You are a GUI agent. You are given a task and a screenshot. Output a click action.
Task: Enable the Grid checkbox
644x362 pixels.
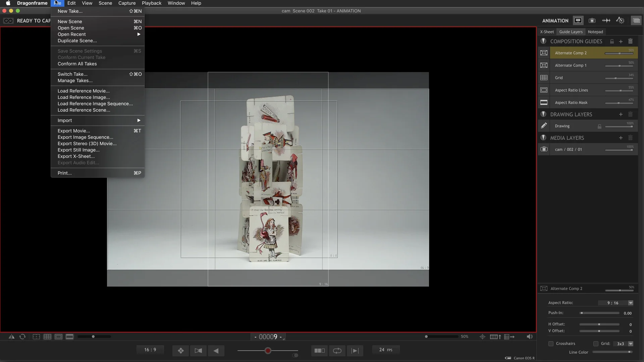pos(596,344)
